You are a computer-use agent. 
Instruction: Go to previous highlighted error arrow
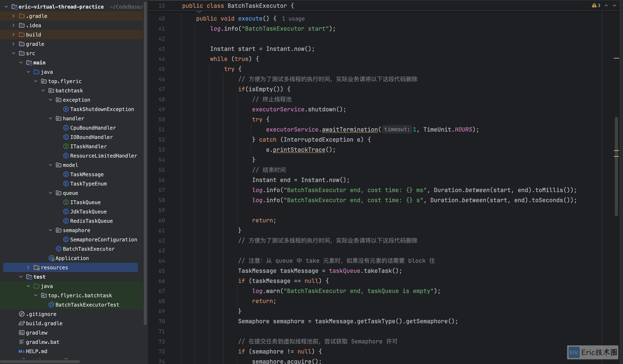tap(606, 5)
